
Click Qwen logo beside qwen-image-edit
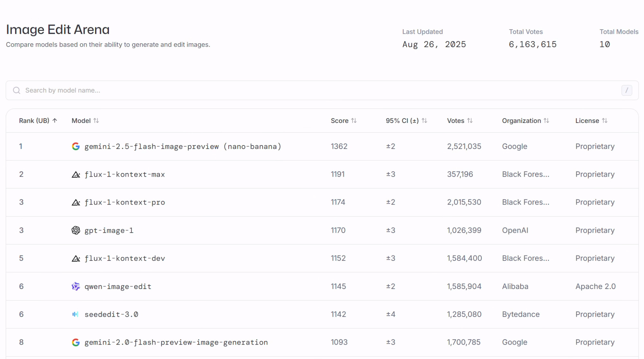tap(76, 286)
